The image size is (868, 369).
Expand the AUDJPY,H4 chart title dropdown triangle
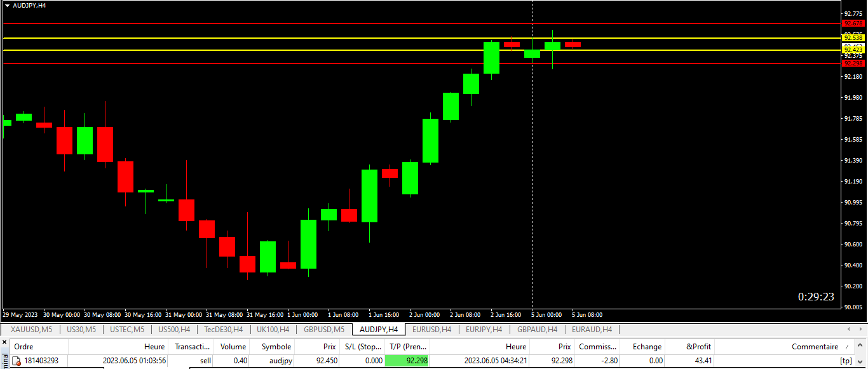pos(7,5)
